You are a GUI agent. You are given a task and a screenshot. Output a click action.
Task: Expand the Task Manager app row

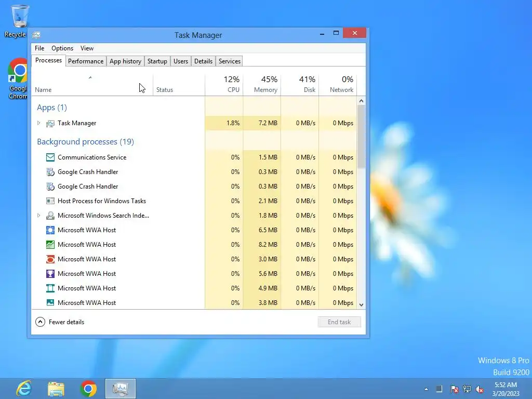point(38,123)
